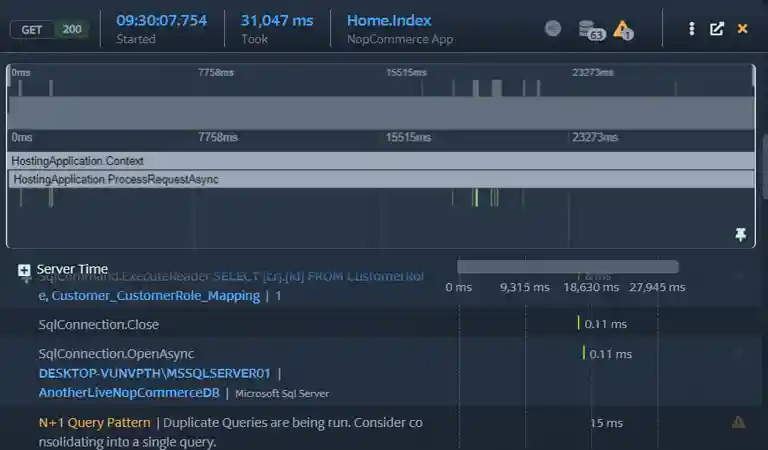Screen dimensions: 768x450
Task: Select the HostingApplication.ProcessRequestAsync span bar
Action: [381, 179]
